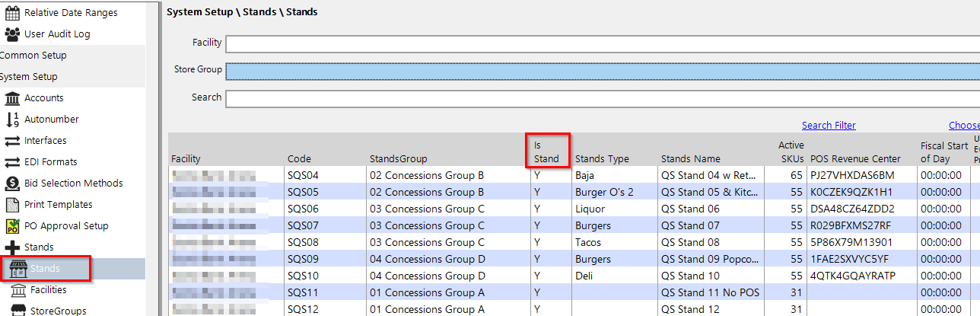Open the Store Group dropdown field
Screen dimensions: 980x316
point(601,71)
